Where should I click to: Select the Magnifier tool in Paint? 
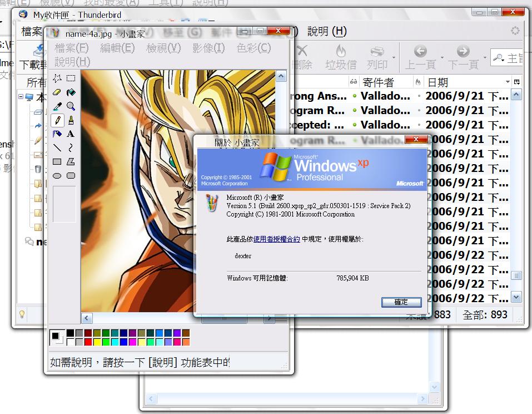pos(71,106)
